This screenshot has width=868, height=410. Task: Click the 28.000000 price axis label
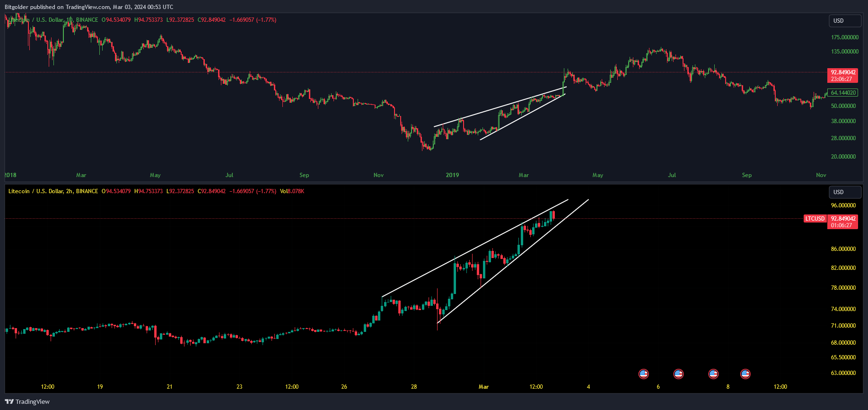843,138
